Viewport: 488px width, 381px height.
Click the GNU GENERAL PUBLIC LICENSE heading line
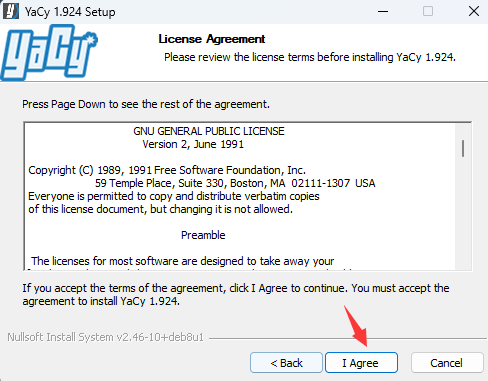coord(209,131)
